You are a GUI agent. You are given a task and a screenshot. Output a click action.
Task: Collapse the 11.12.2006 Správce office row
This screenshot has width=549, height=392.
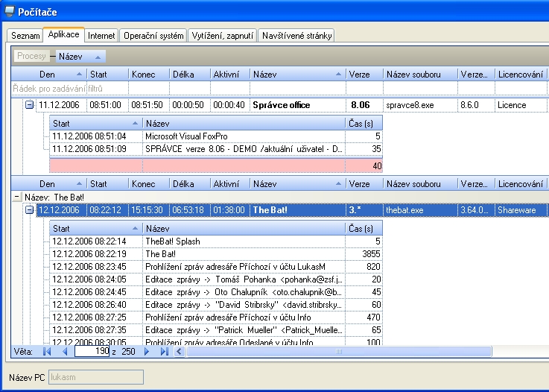point(29,105)
